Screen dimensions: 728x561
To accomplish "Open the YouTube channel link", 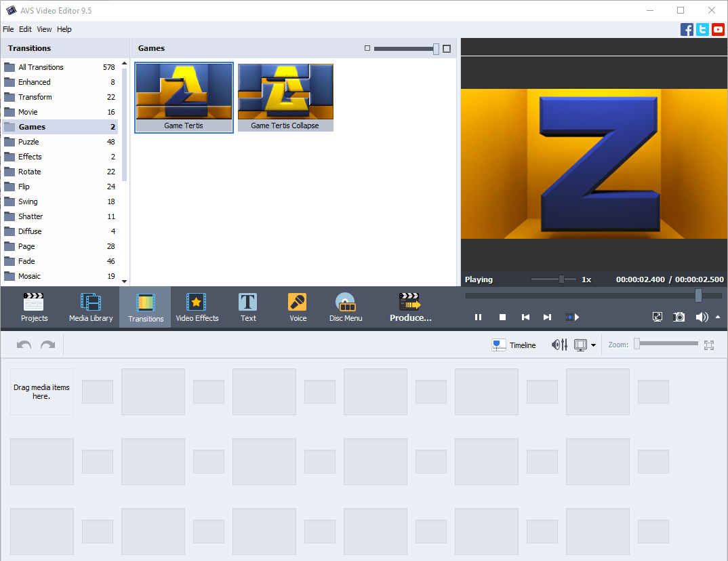I will coord(718,29).
